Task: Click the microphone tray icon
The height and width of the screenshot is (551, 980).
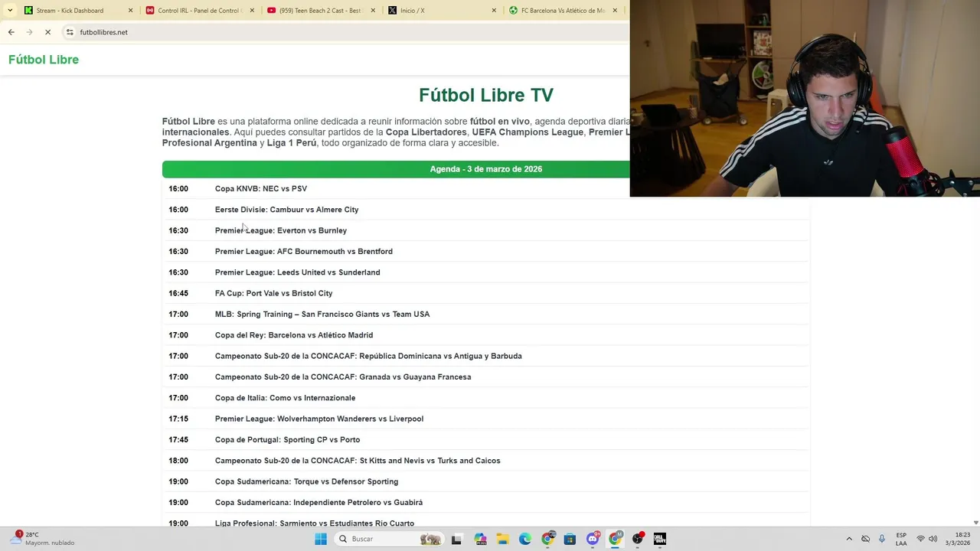Action: click(x=882, y=539)
